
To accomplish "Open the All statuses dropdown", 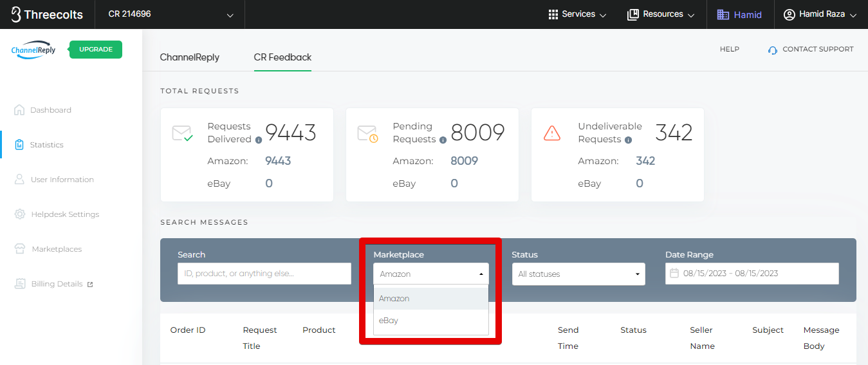I will (578, 274).
